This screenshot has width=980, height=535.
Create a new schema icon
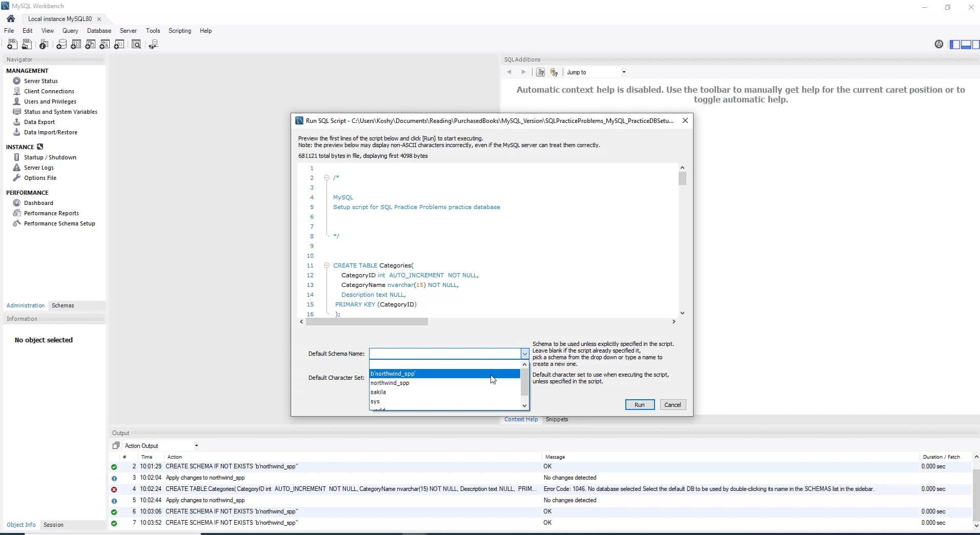pyautogui.click(x=62, y=45)
